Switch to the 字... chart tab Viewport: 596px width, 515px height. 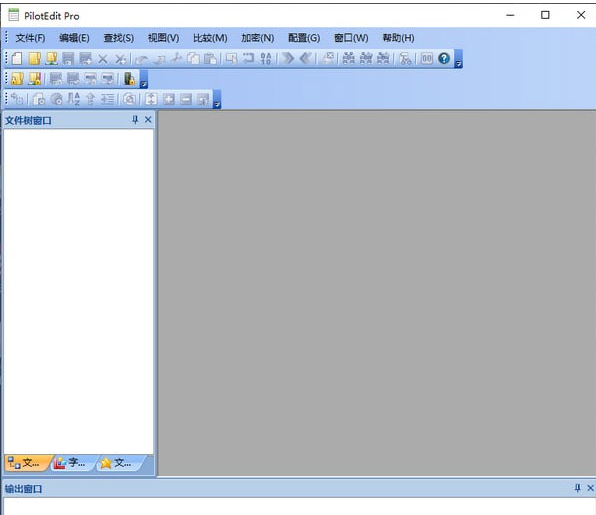[70, 463]
